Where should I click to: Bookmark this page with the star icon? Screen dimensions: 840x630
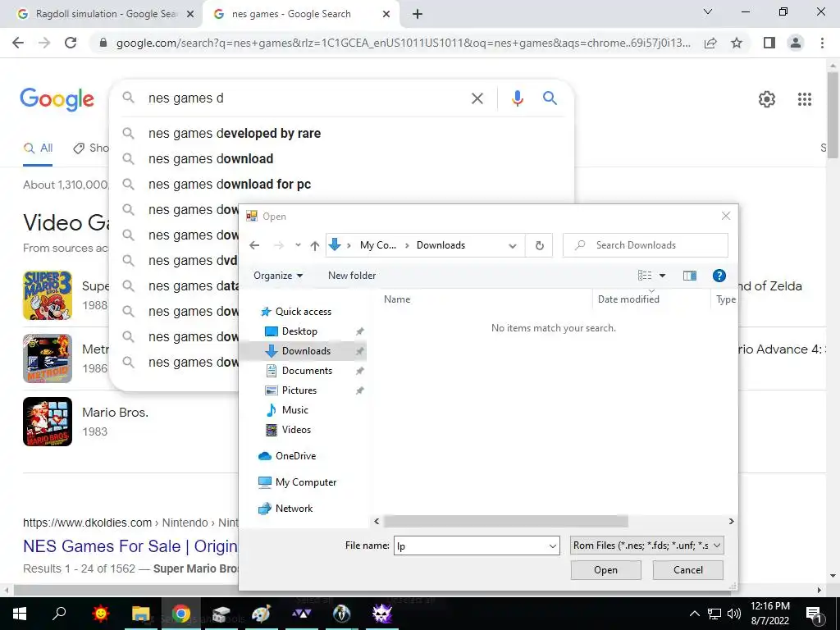737,43
